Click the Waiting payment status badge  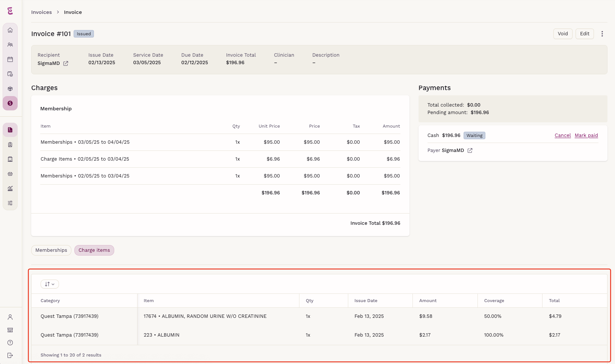coord(474,135)
